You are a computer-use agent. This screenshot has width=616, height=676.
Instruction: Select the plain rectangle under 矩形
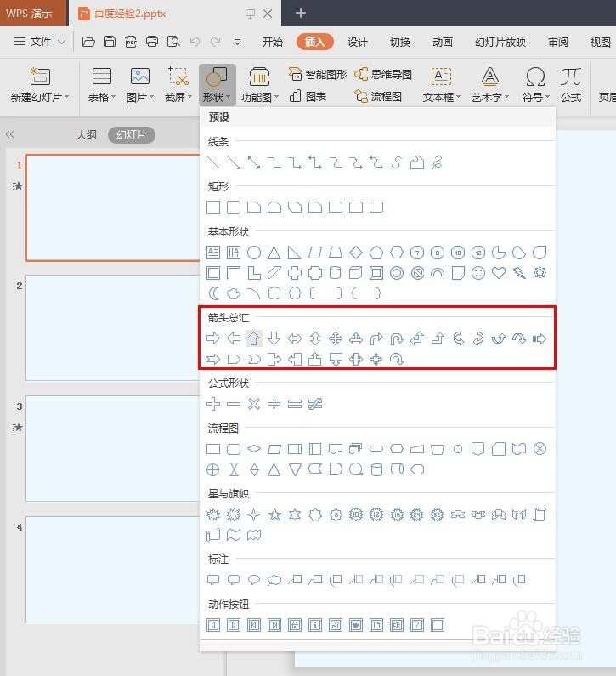(213, 207)
